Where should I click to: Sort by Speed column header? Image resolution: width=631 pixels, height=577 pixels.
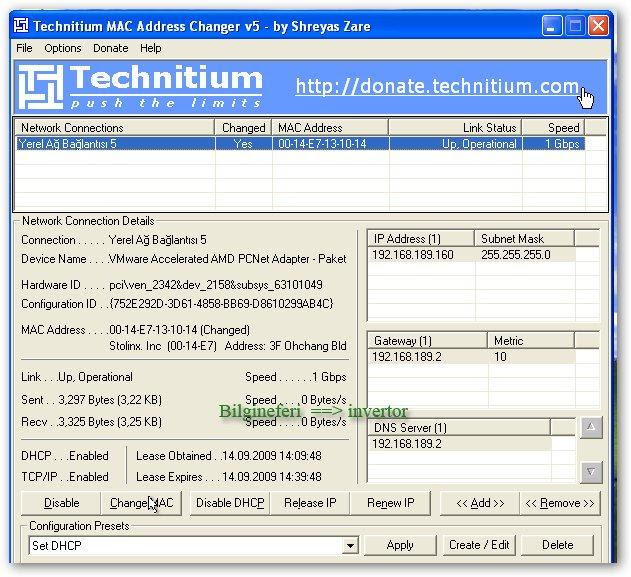click(553, 128)
